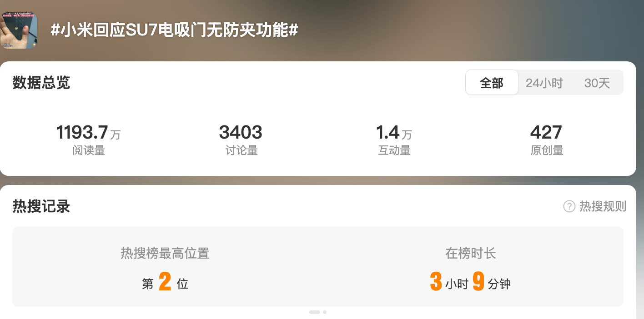This screenshot has width=644, height=319.
Task: Click the 热搜榜最高位置 label
Action: point(165,253)
